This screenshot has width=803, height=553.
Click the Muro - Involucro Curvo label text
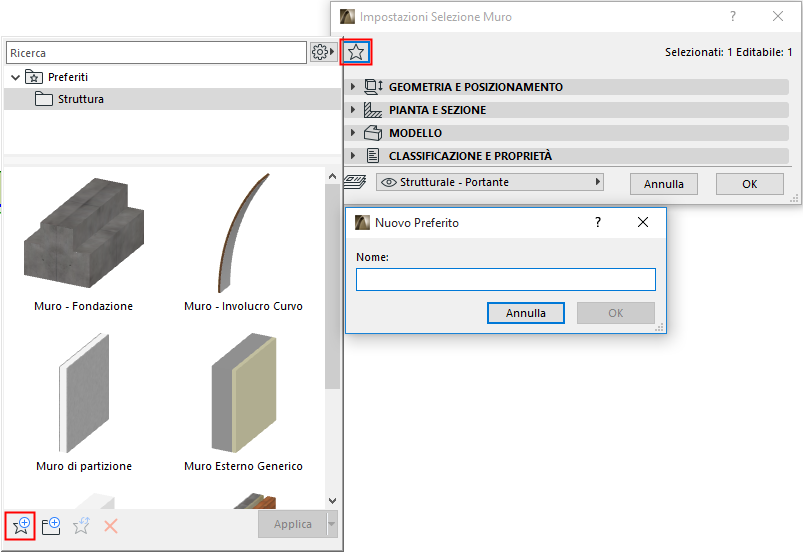pyautogui.click(x=243, y=306)
